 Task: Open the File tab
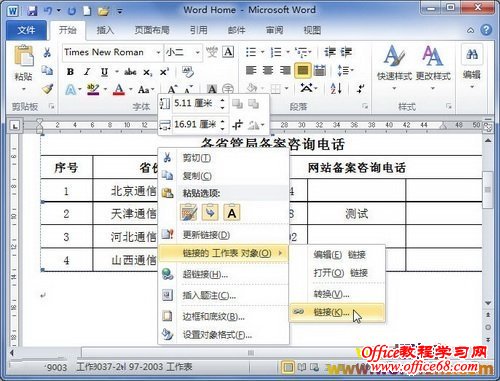(x=26, y=30)
